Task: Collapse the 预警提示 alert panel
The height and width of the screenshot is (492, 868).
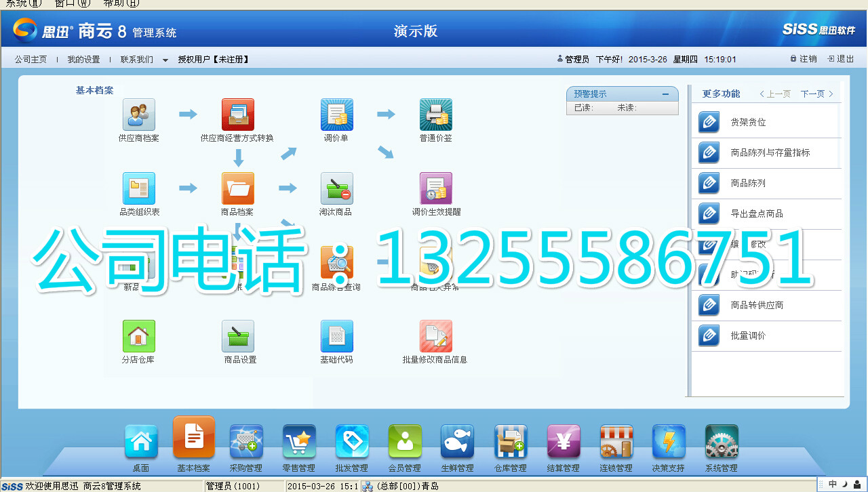Action: [665, 94]
